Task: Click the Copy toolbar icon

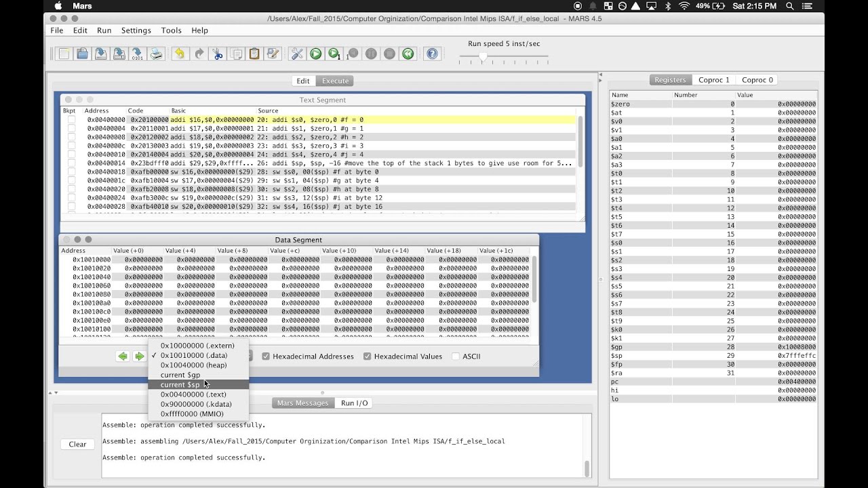Action: [x=236, y=54]
